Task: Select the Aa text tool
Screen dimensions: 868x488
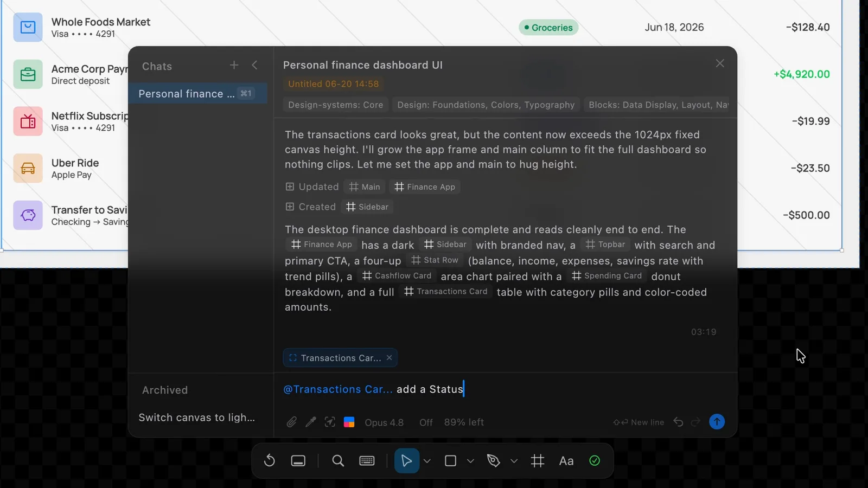Action: [x=566, y=461]
